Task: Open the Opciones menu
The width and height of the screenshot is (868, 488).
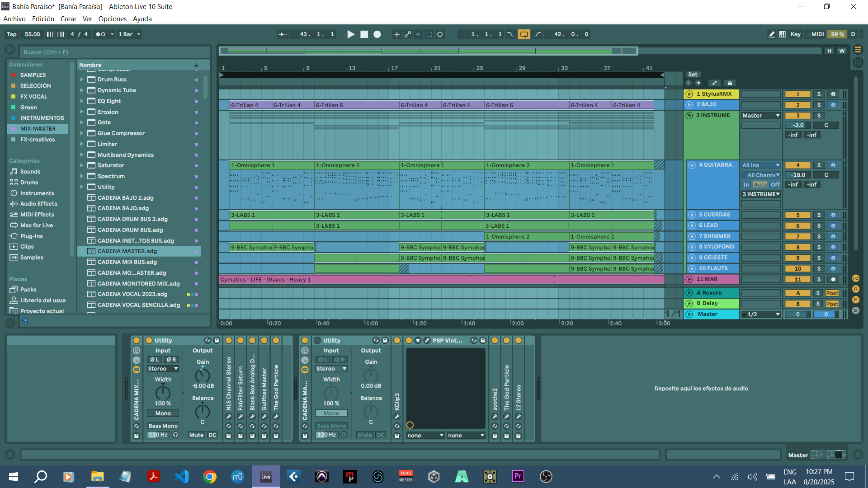Action: (112, 19)
